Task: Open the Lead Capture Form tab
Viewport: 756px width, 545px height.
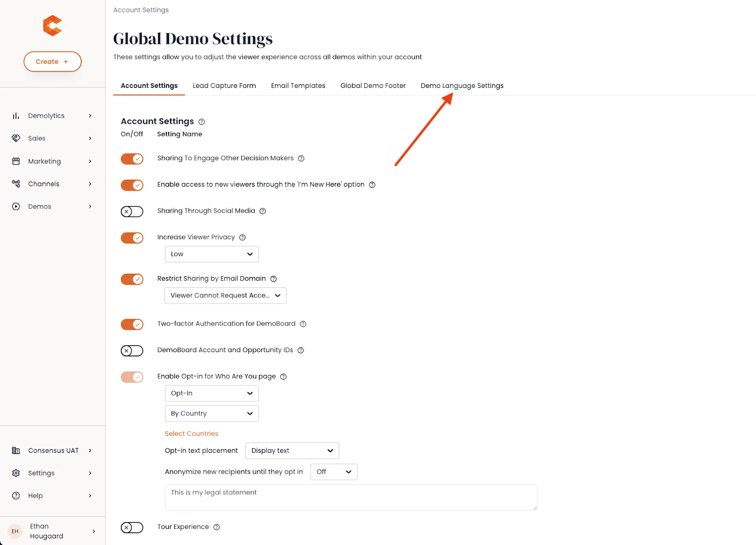Action: pos(224,86)
